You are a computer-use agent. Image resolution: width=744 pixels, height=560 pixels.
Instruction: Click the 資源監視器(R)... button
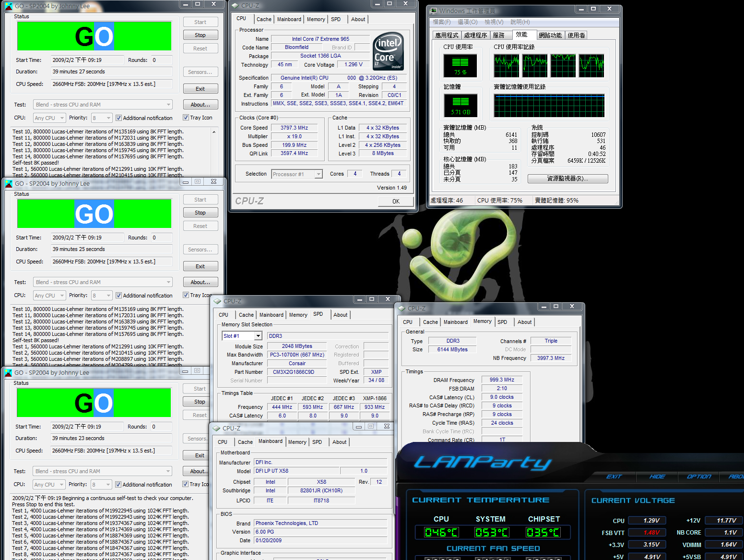pos(567,179)
